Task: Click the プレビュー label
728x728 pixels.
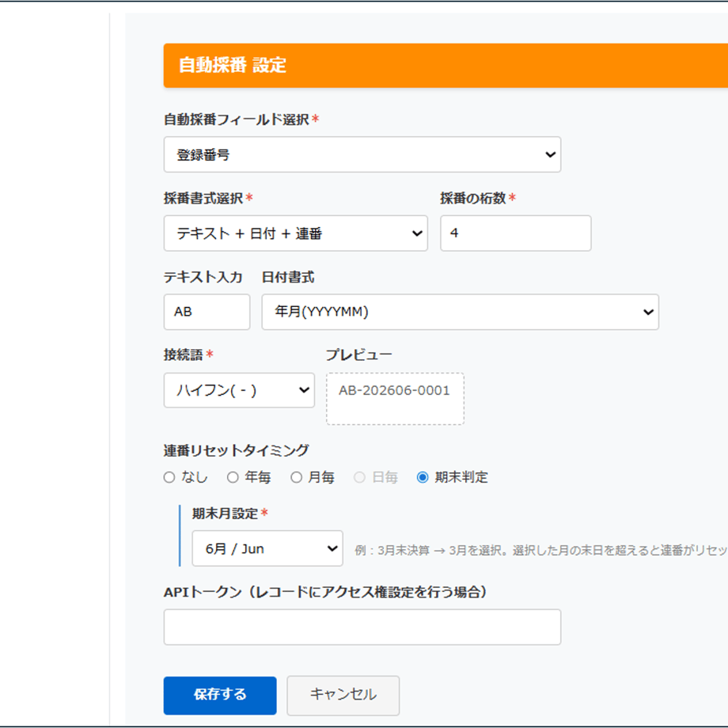Action: coord(359,355)
